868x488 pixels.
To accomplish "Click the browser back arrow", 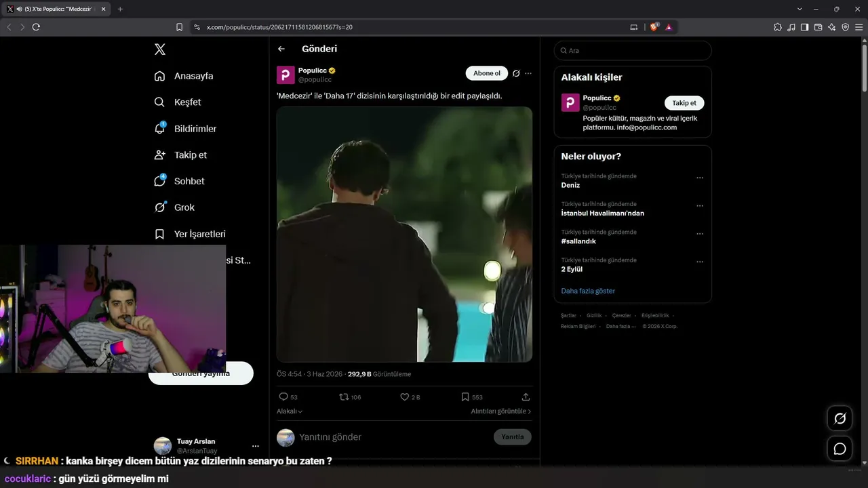I will coord(9,27).
